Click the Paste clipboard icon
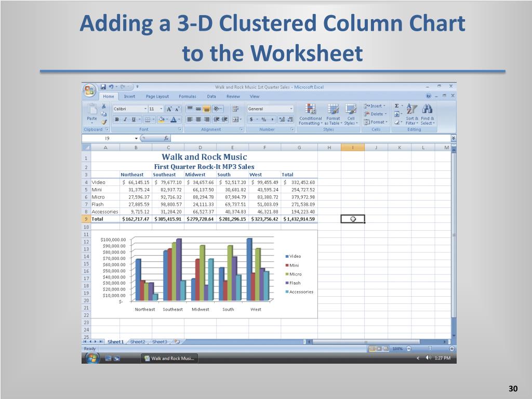This screenshot has height=399, width=532. point(92,109)
